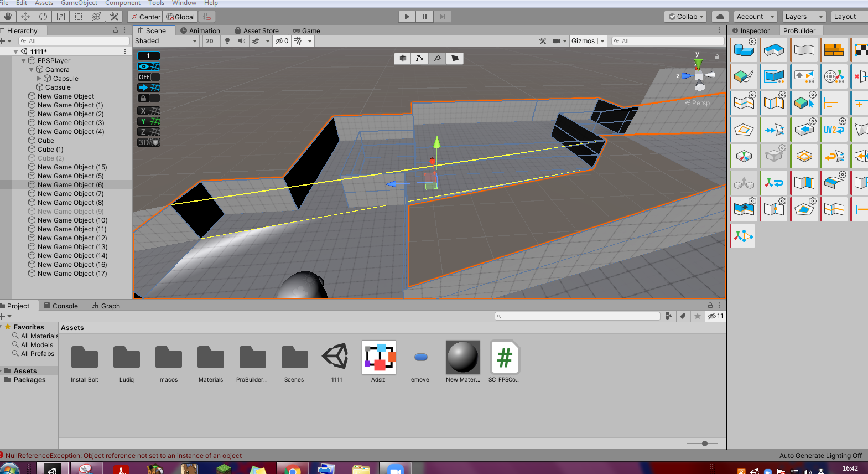Click ProBuilder Fill Hole icon
Viewport: 868px width, 474px height.
[x=804, y=209]
